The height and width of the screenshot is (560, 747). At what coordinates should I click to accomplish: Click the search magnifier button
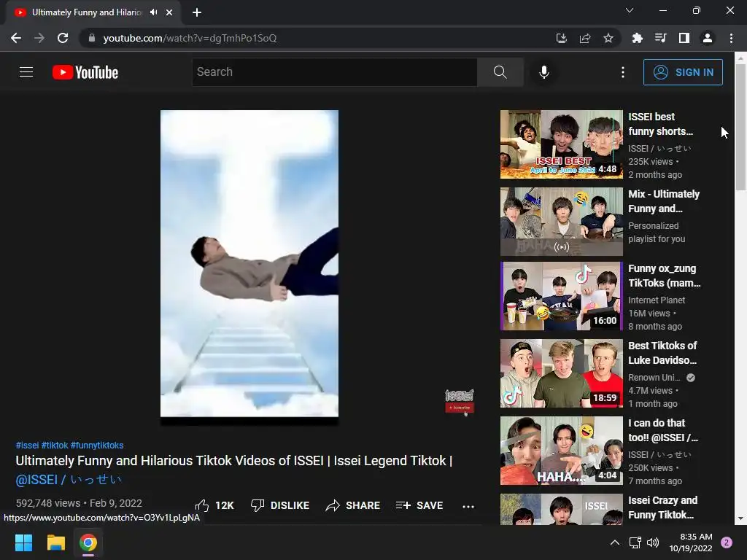click(x=500, y=72)
